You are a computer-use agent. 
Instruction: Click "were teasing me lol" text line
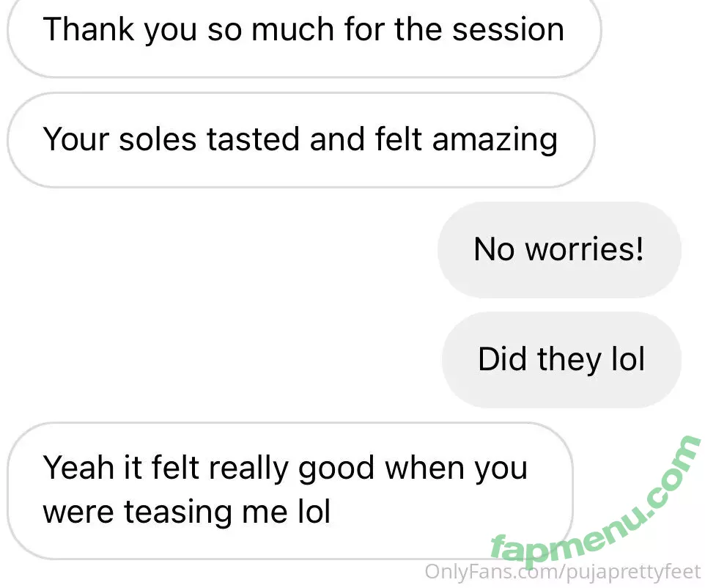click(x=186, y=512)
